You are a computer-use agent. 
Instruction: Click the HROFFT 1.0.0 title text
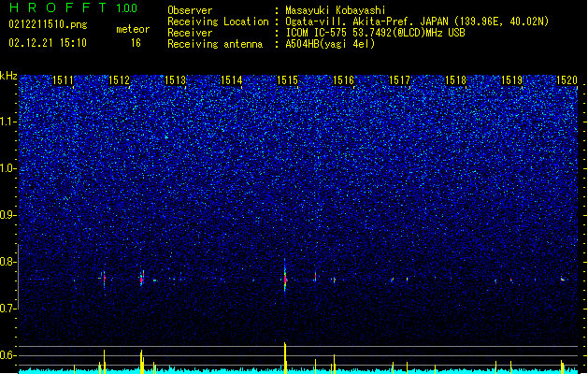click(x=73, y=7)
